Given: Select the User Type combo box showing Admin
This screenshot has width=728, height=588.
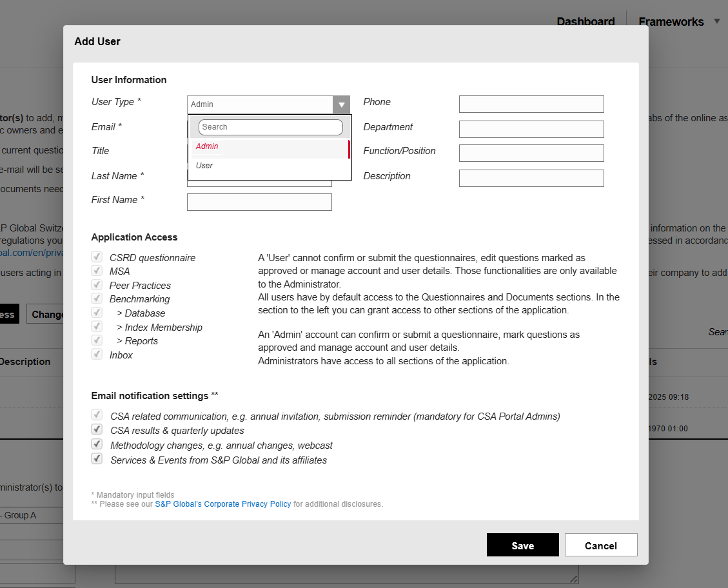Looking at the screenshot, I should point(268,104).
